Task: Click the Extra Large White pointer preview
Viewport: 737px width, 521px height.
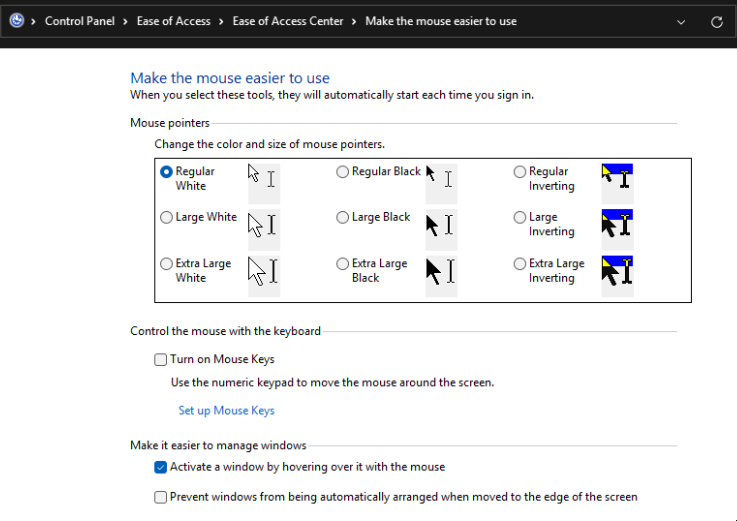Action: coord(263,272)
